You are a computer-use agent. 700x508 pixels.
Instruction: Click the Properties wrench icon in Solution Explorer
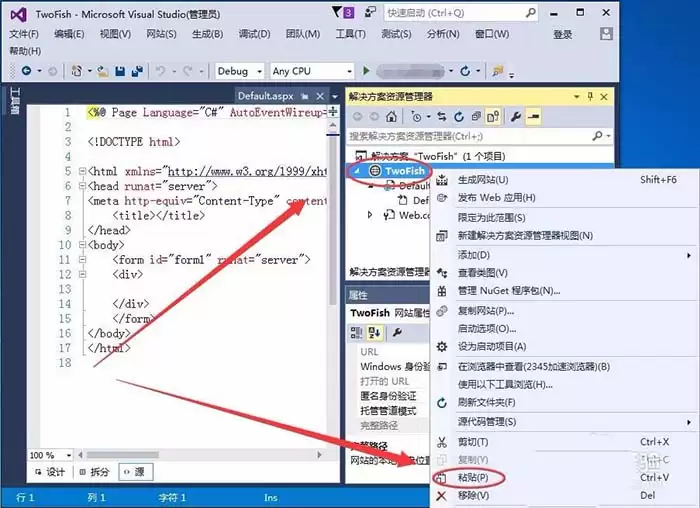516,117
